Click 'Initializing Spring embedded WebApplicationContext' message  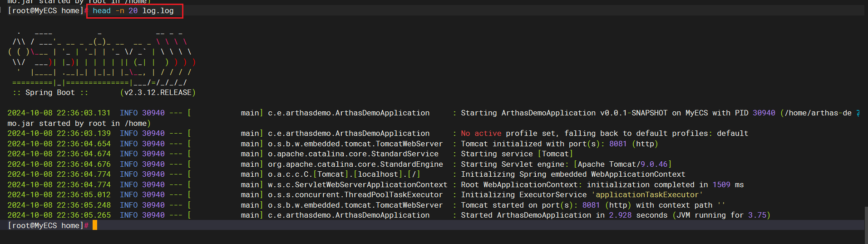[573, 174]
